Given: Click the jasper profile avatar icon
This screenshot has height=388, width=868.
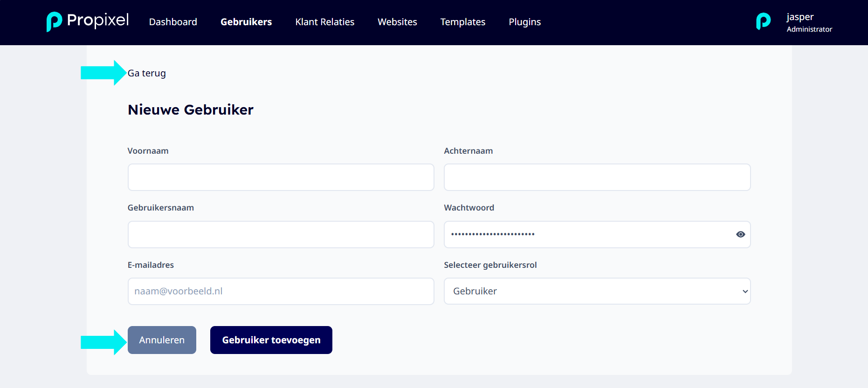Looking at the screenshot, I should (x=763, y=21).
